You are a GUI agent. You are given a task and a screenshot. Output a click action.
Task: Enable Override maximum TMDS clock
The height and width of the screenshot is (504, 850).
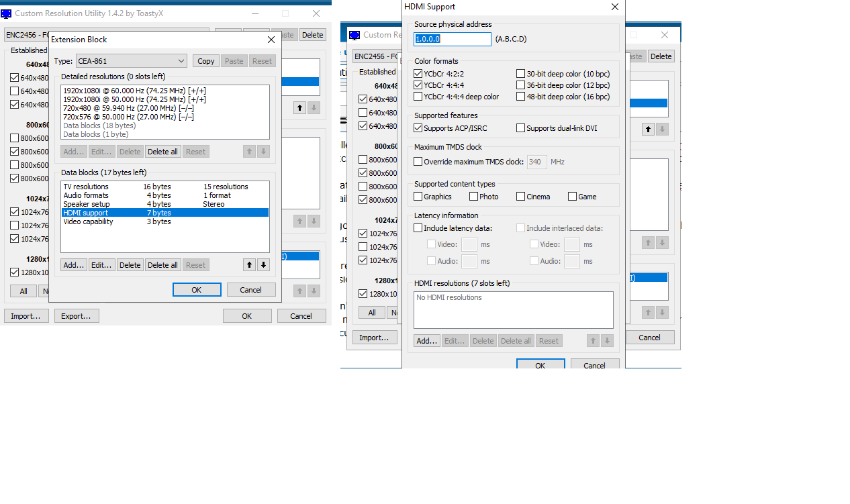[418, 162]
